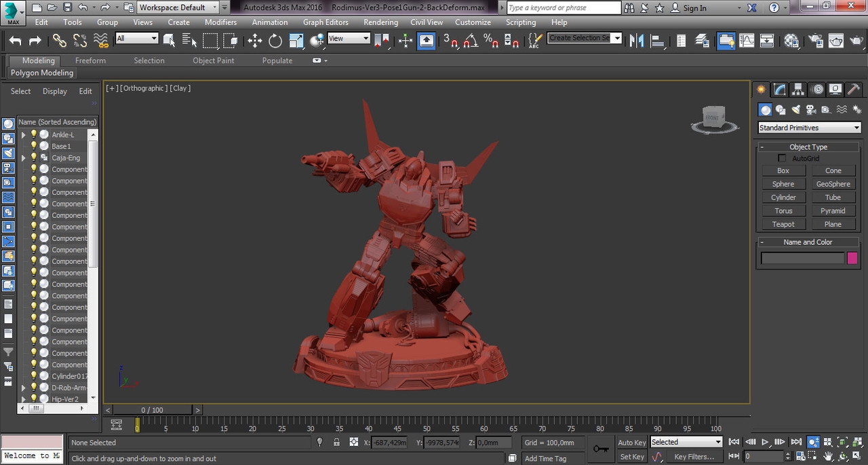The height and width of the screenshot is (465, 868).
Task: Toggle Spinner Snap
Action: [x=512, y=41]
